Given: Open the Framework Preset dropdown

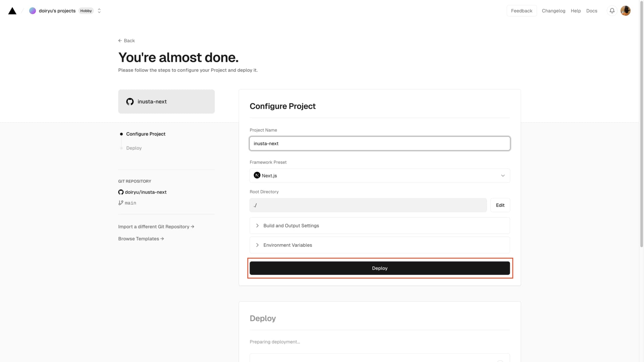Looking at the screenshot, I should [380, 176].
